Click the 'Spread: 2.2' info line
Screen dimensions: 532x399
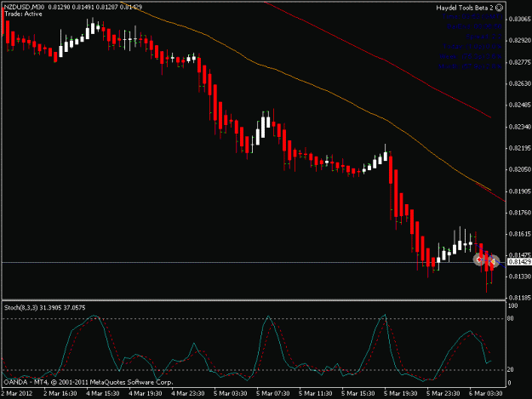coord(483,37)
